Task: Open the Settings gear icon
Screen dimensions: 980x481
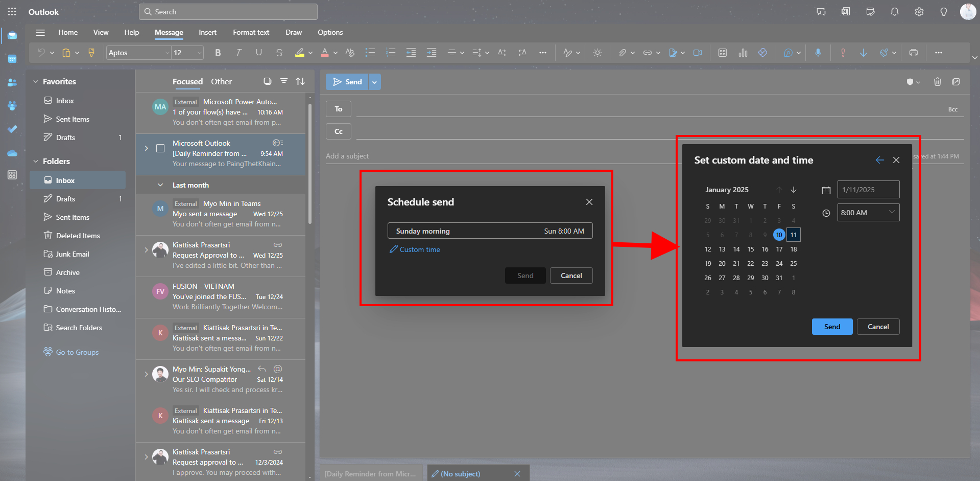Action: (919, 12)
